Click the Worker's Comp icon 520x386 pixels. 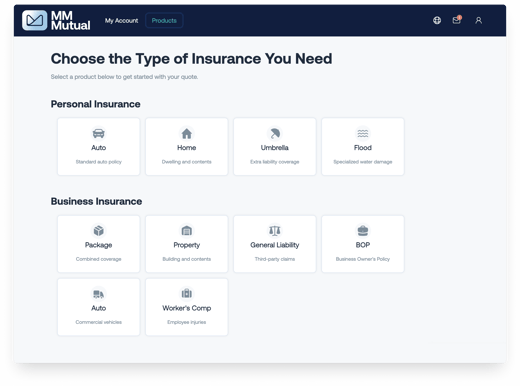(187, 293)
